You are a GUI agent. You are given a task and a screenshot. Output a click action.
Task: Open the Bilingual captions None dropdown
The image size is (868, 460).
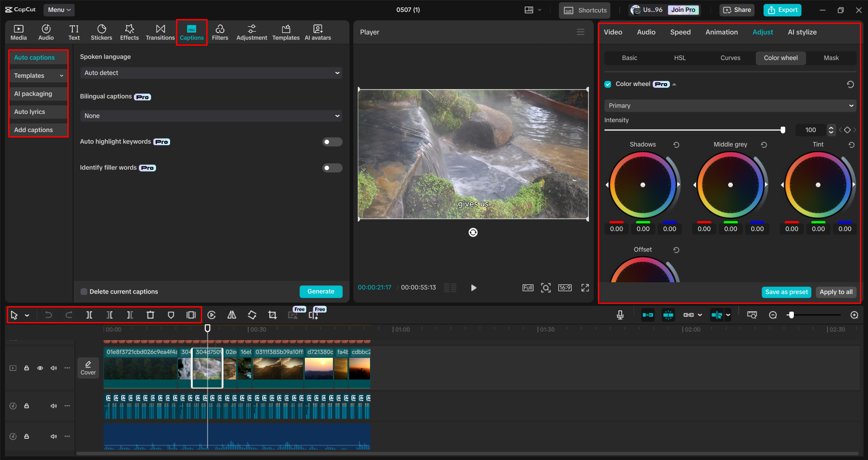211,116
